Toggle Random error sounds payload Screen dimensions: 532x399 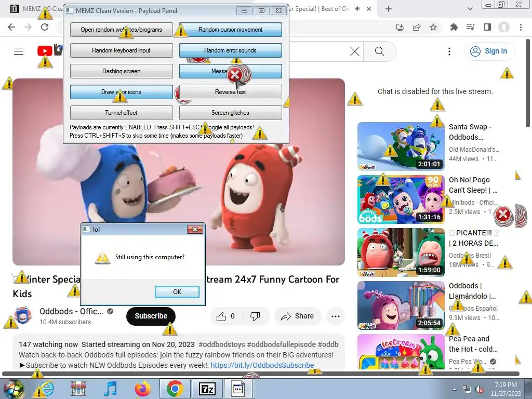230,50
